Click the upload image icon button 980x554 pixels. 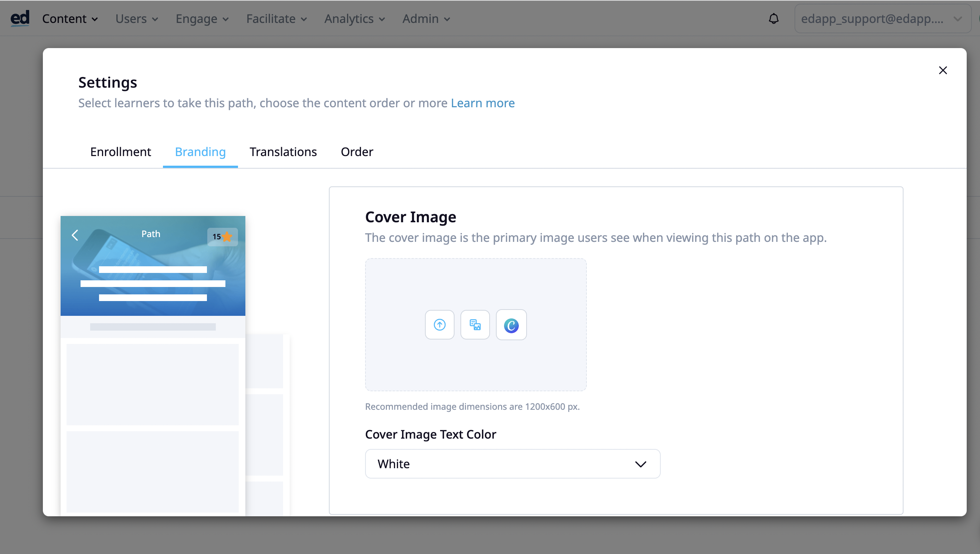(x=439, y=325)
